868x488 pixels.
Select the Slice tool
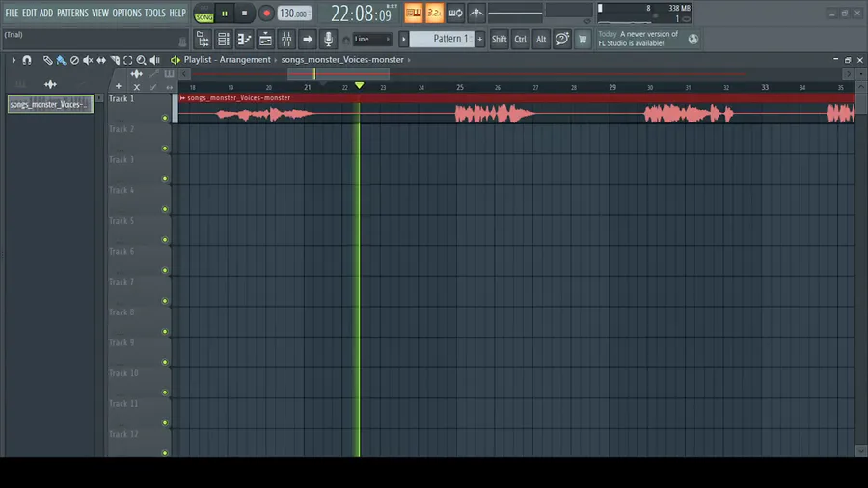[x=115, y=60]
